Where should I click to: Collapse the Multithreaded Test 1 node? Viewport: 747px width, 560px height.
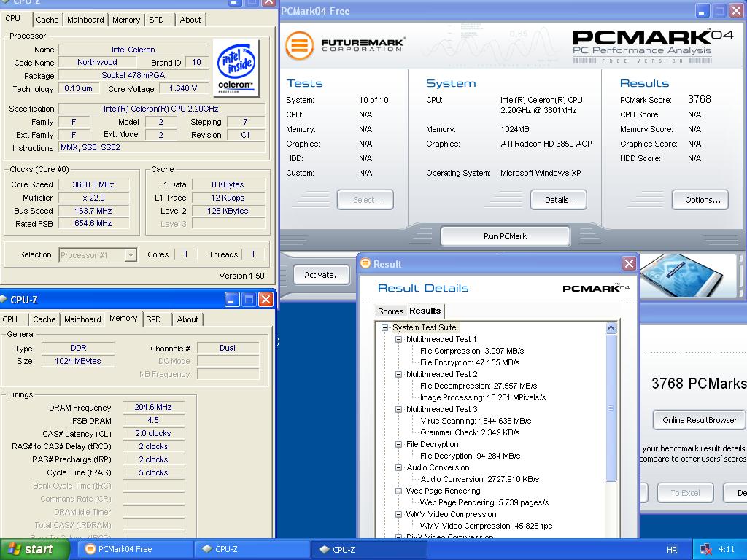398,340
